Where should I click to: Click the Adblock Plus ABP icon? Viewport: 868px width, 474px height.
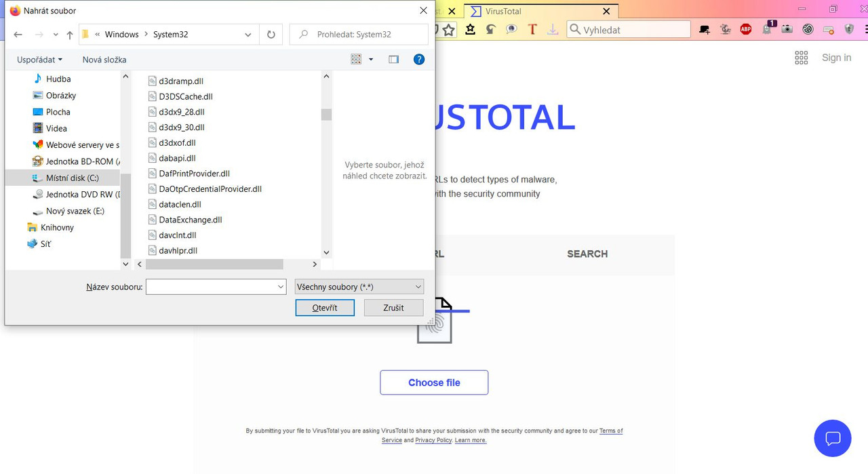pos(746,29)
